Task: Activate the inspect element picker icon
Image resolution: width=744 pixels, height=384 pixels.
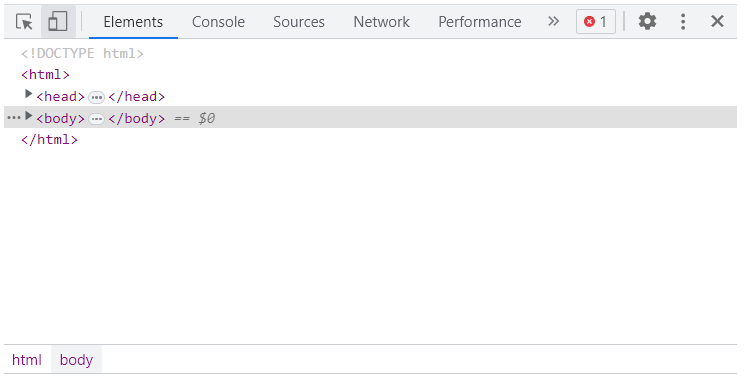Action: point(24,22)
